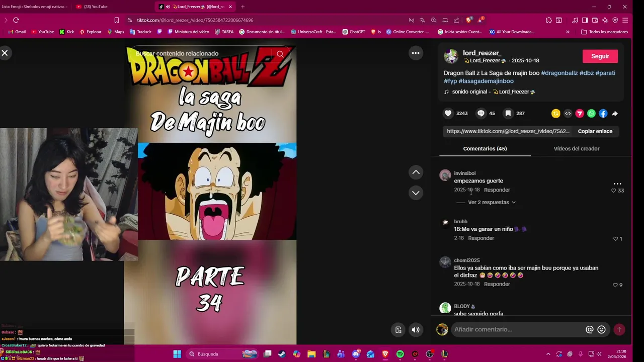The height and width of the screenshot is (362, 644).
Task: Click the Añadir comentario input field
Action: pos(517,329)
